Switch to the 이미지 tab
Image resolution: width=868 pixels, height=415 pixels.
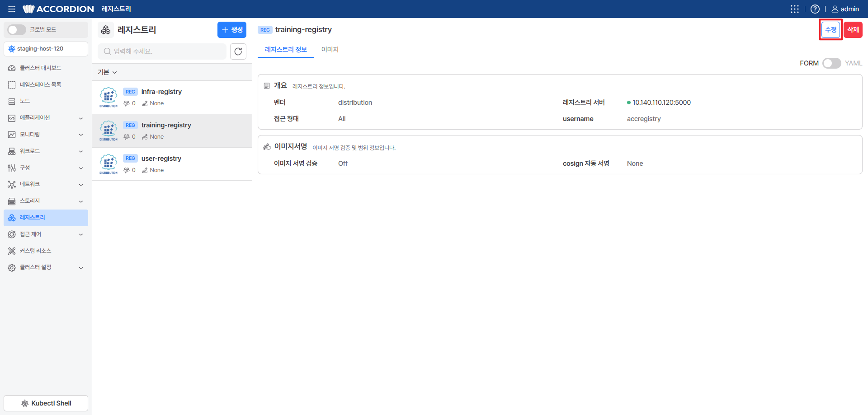pos(330,50)
